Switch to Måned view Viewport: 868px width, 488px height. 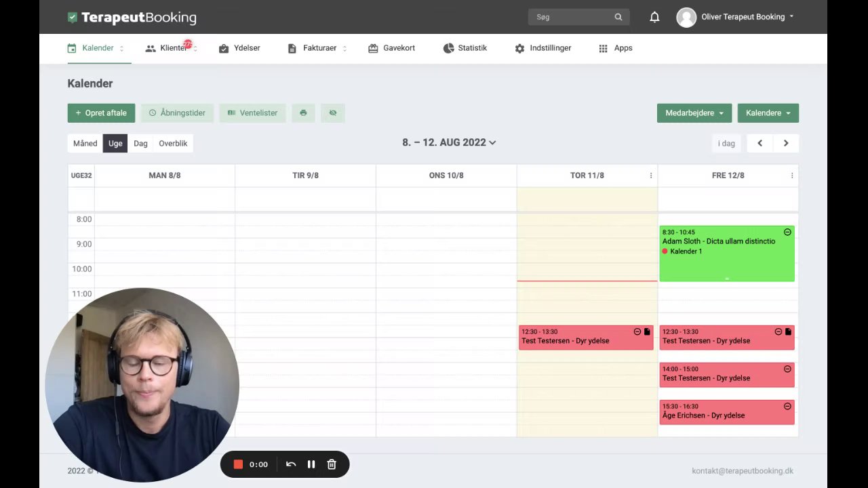point(85,143)
